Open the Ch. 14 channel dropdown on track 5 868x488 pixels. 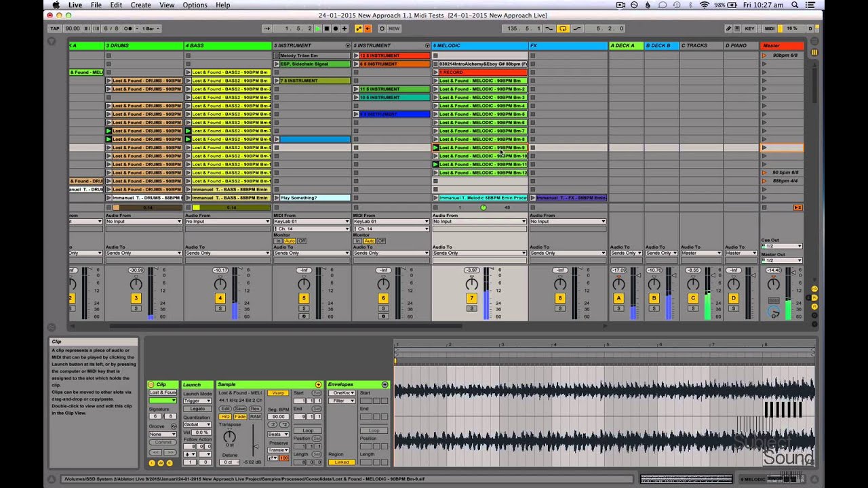312,229
